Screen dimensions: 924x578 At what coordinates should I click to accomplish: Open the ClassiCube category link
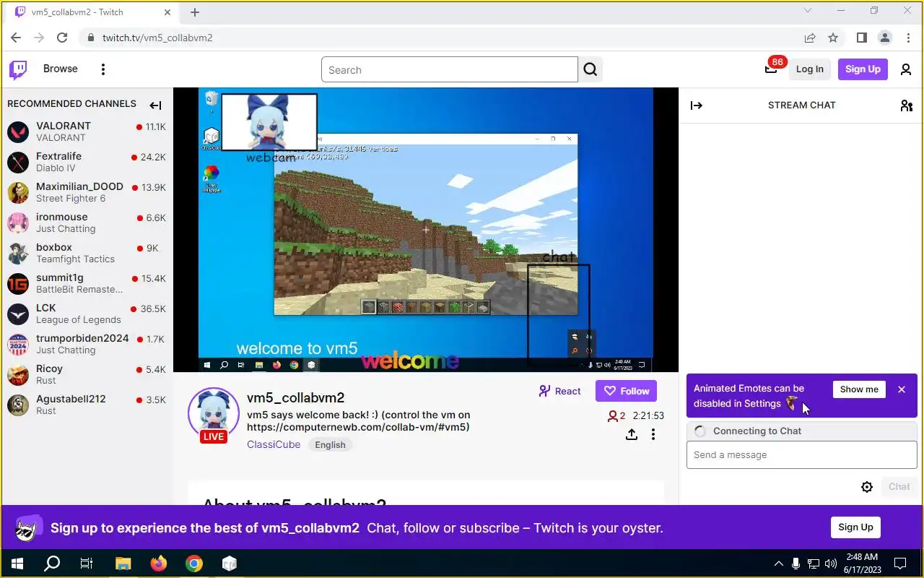tap(274, 444)
